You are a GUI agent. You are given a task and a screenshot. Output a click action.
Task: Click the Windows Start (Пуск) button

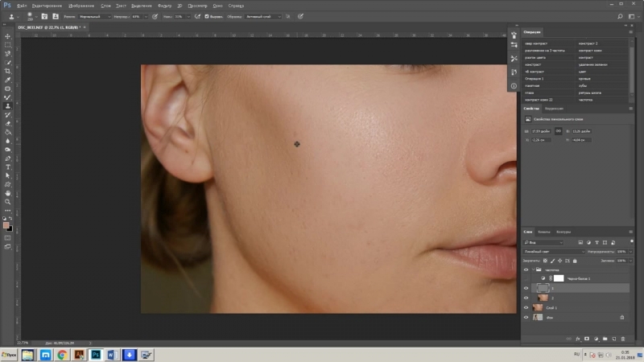pyautogui.click(x=10, y=353)
